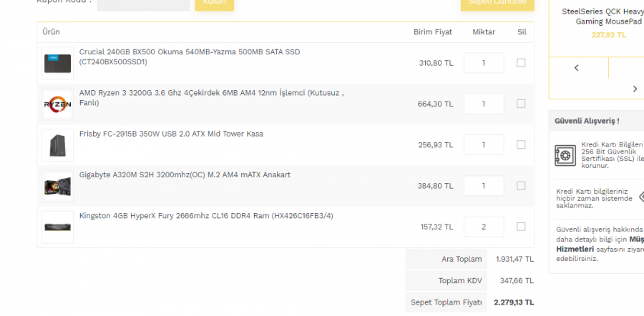Open Crucial 240GB BX500 SSD product link
This screenshot has height=316, width=644.
pos(190,57)
